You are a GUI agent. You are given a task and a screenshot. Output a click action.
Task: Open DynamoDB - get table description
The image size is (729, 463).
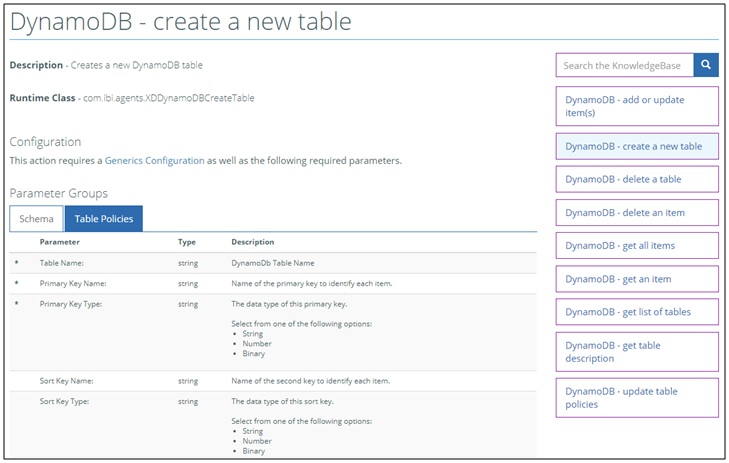637,352
